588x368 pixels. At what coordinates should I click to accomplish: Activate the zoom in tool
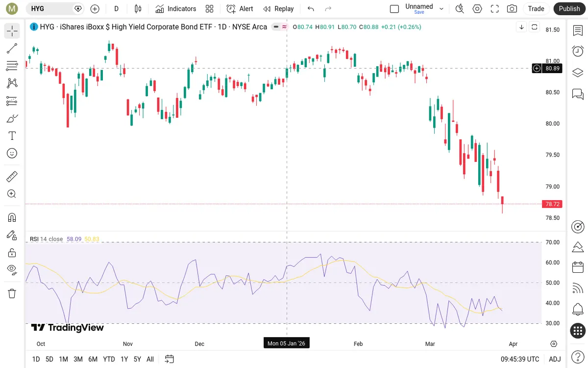tap(12, 194)
